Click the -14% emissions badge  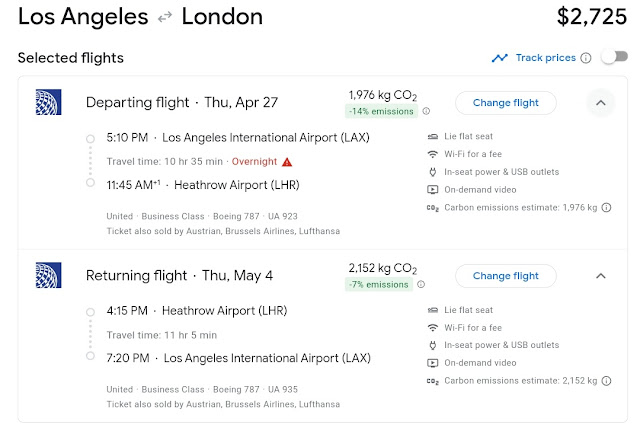(381, 111)
